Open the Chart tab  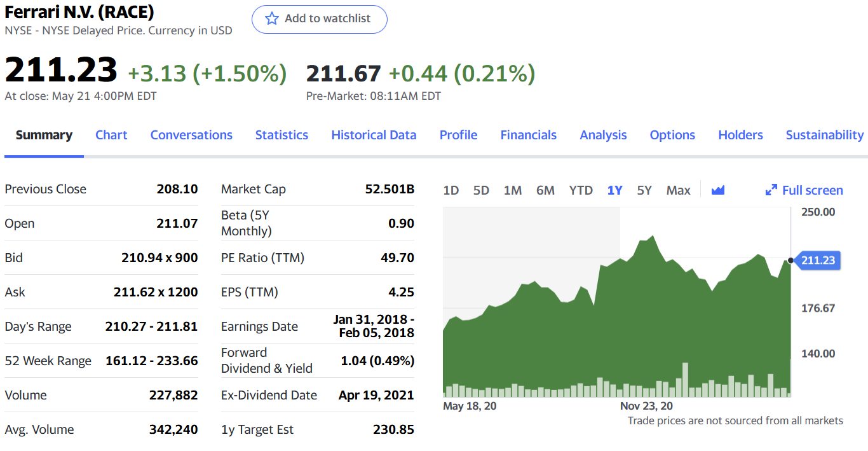111,135
